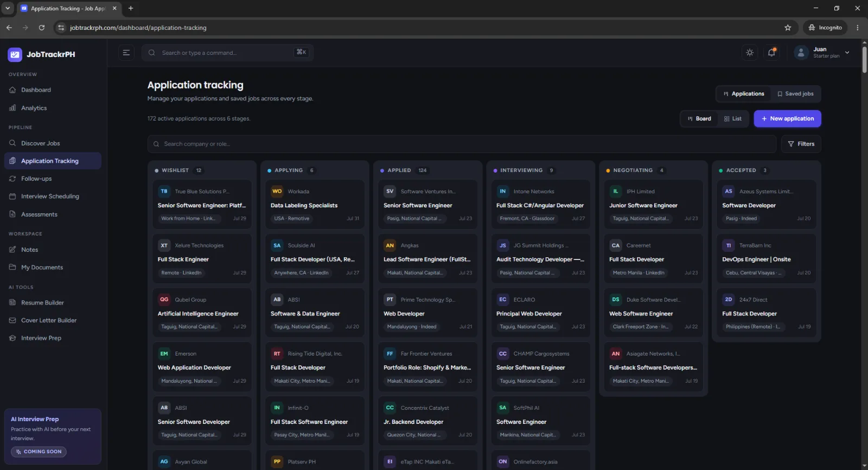Open the Infinit-O Full Stack Software Engineer card
This screenshot has width=868, height=470.
click(315, 421)
